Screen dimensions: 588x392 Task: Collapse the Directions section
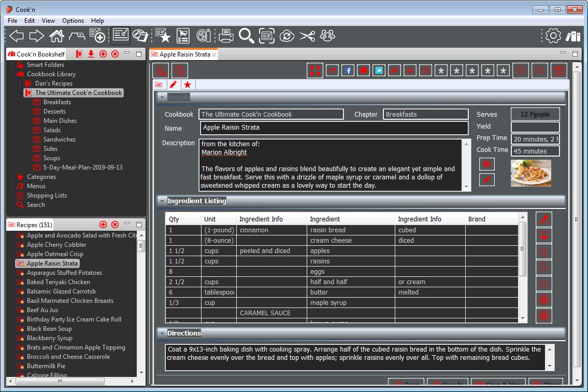coord(162,333)
